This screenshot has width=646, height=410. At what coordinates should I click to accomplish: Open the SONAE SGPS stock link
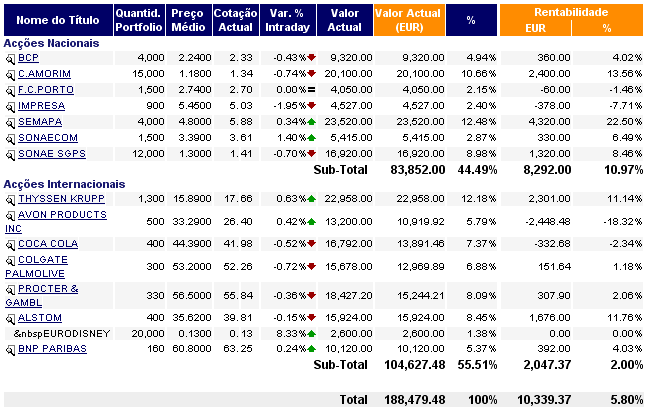[52, 154]
